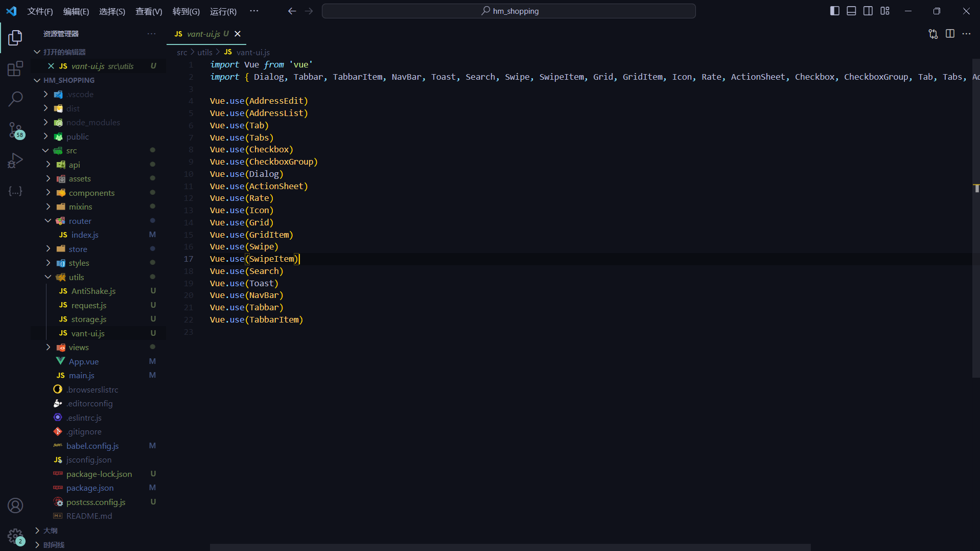
Task: Toggle the bottom panel layout icon
Action: point(851,11)
